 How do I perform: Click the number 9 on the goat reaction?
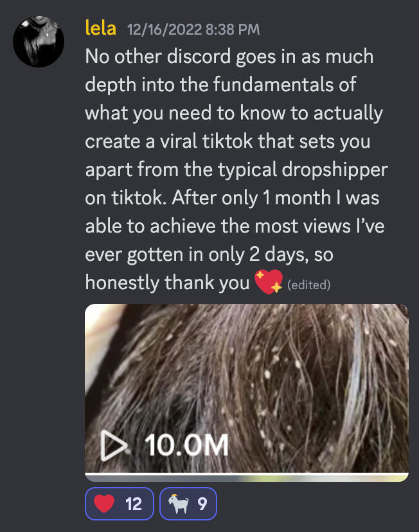point(202,504)
